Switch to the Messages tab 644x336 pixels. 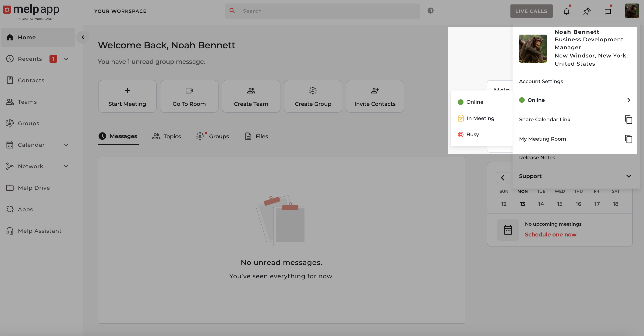tap(118, 136)
